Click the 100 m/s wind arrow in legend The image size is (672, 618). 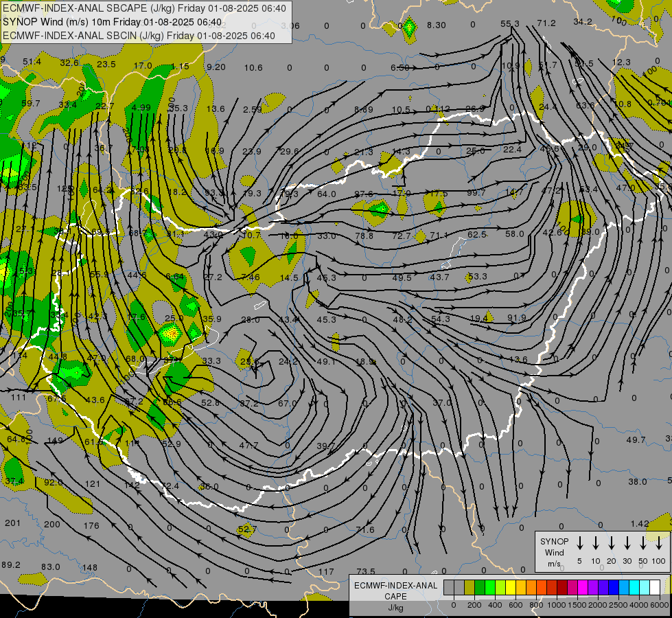pos(659,542)
